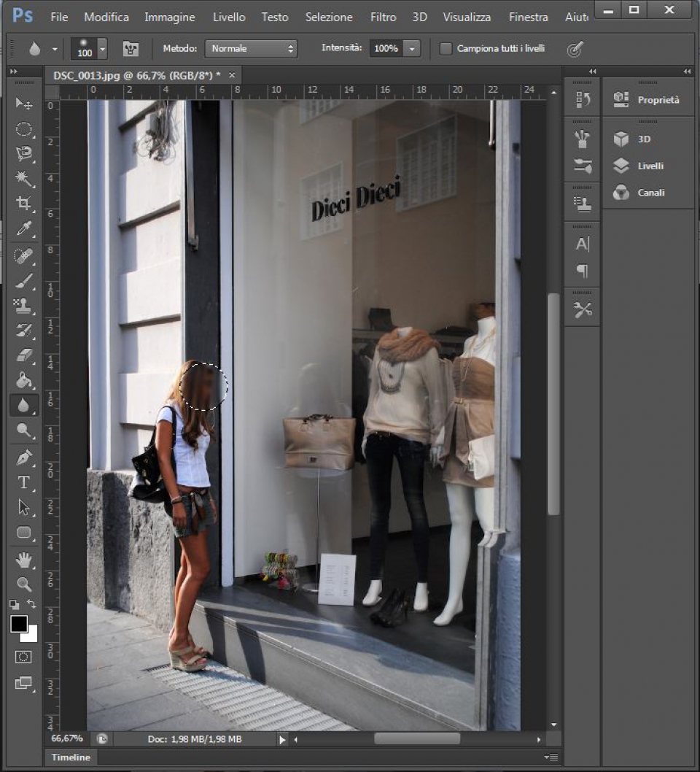Open the Canali panel
Image resolution: width=700 pixels, height=772 pixels.
click(x=650, y=193)
